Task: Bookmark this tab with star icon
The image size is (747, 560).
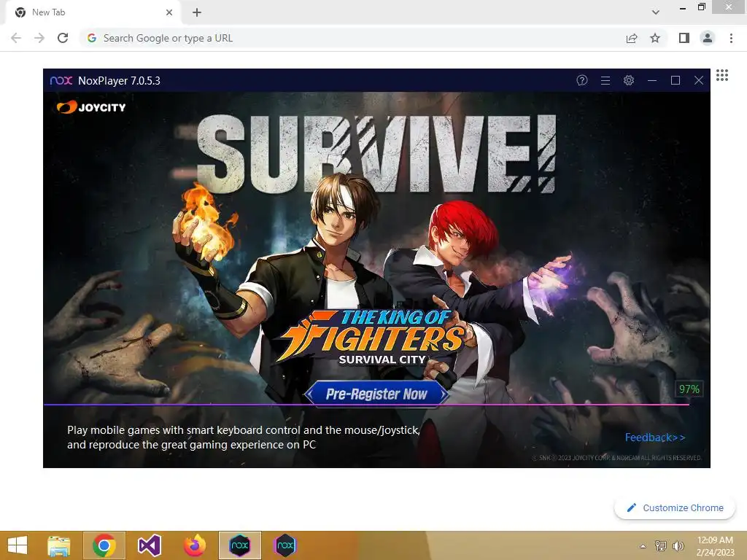Action: tap(655, 38)
